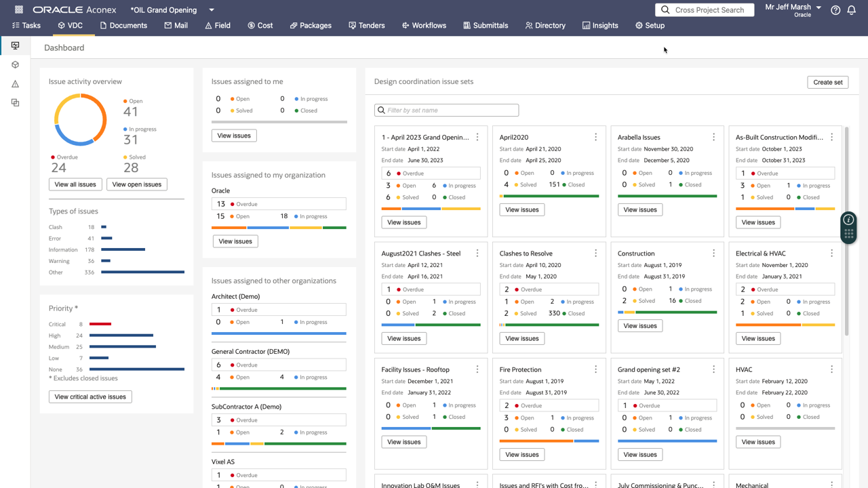The image size is (868, 488).
Task: Open the Insights module icon
Action: 599,25
